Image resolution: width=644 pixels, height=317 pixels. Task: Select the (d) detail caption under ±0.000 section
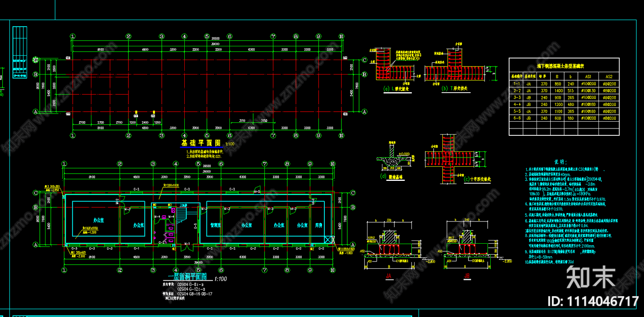pos(392,177)
